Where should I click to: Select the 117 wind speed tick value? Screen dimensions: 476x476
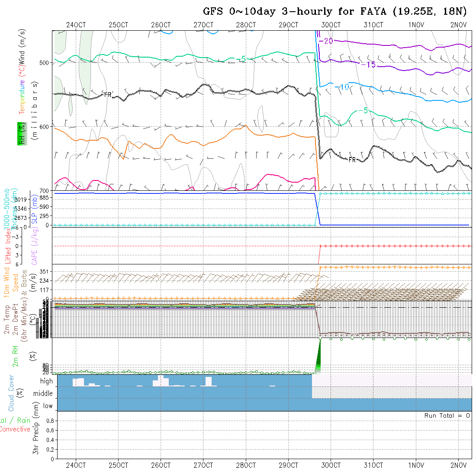point(44,290)
